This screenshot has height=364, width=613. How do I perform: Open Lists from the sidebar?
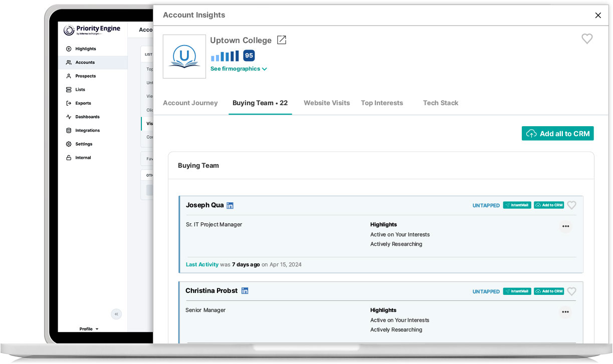click(x=80, y=90)
